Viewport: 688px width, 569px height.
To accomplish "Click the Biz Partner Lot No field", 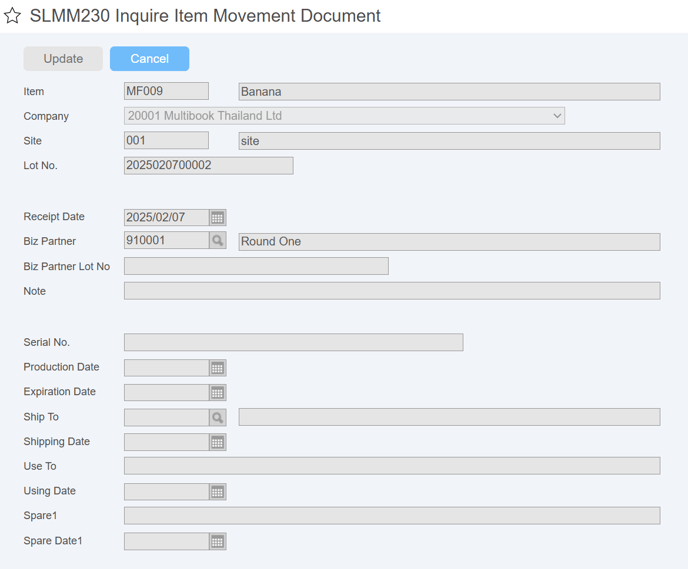I will 256,266.
